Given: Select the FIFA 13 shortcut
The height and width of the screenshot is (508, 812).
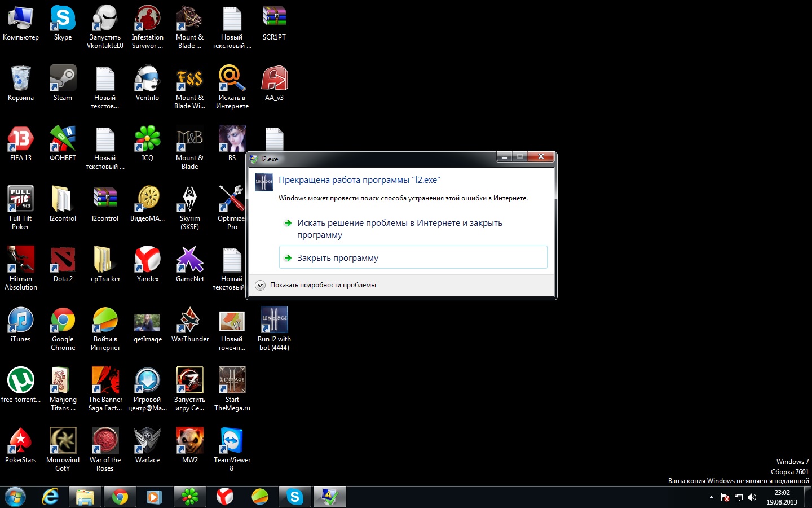Looking at the screenshot, I should coord(21,144).
